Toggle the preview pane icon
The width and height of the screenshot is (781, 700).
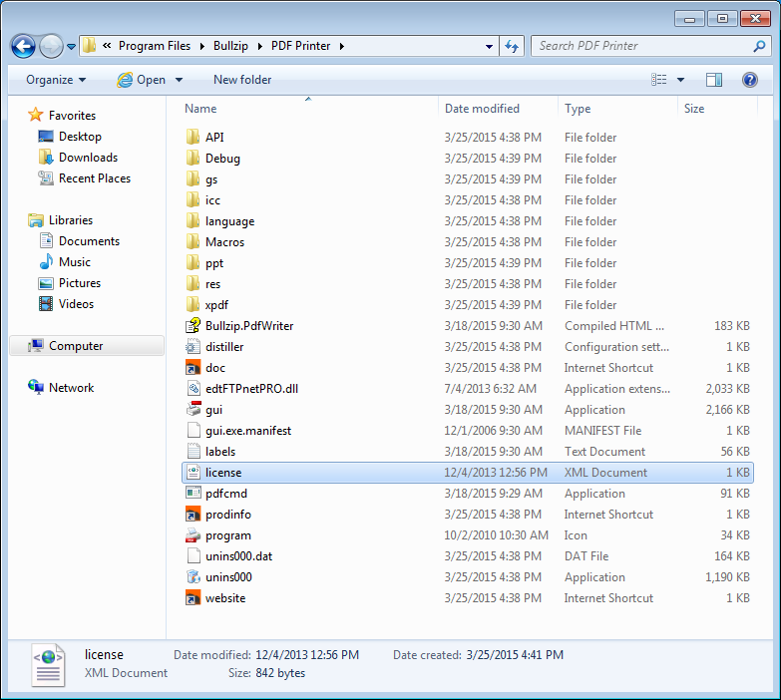tap(714, 80)
